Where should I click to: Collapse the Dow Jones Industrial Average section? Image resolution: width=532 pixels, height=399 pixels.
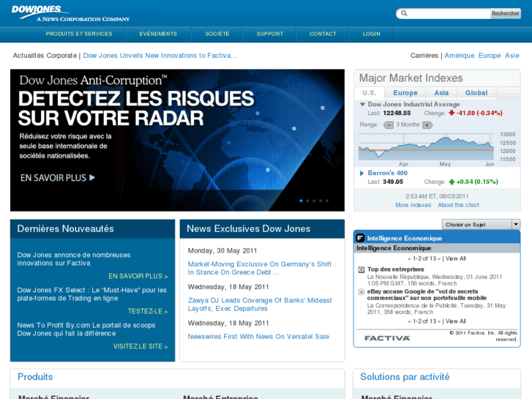[x=362, y=105]
